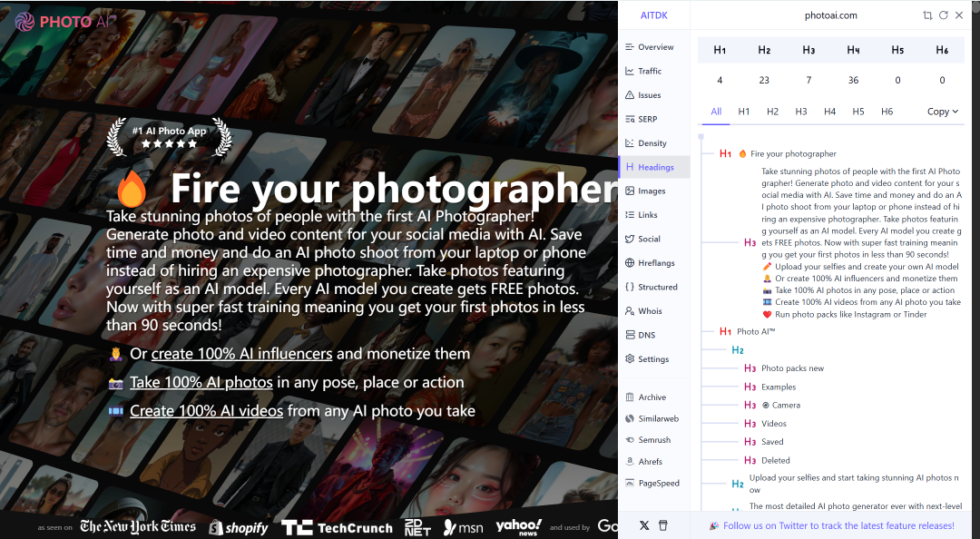
Task: Click the TechCrunch logo
Action: [x=337, y=528]
